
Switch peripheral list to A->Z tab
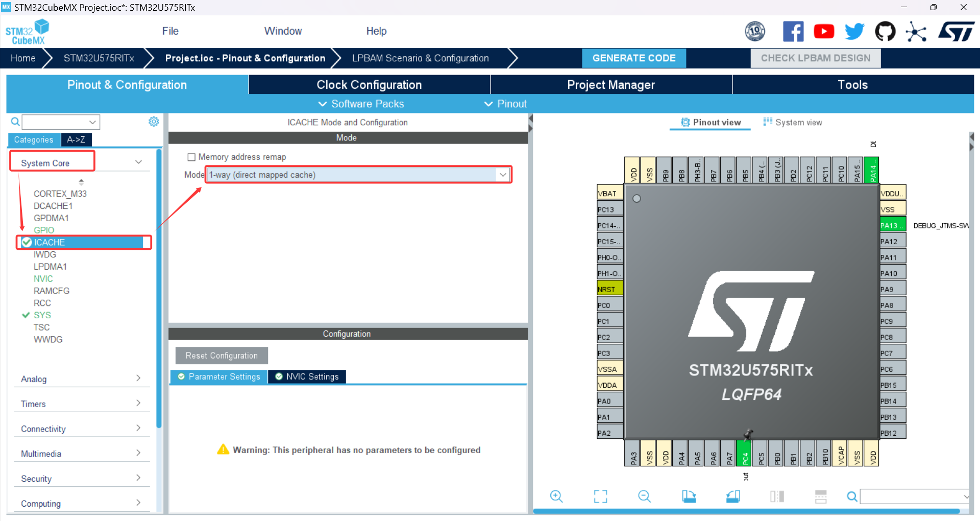[76, 139]
